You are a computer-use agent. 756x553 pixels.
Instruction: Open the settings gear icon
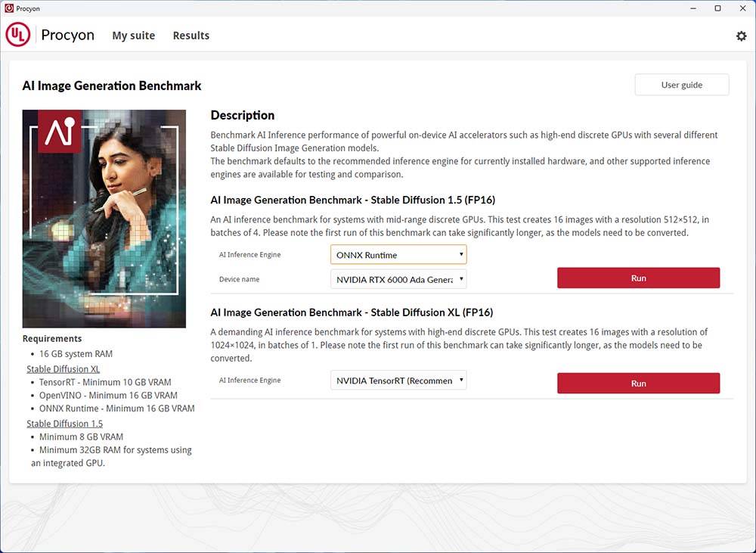(x=741, y=36)
